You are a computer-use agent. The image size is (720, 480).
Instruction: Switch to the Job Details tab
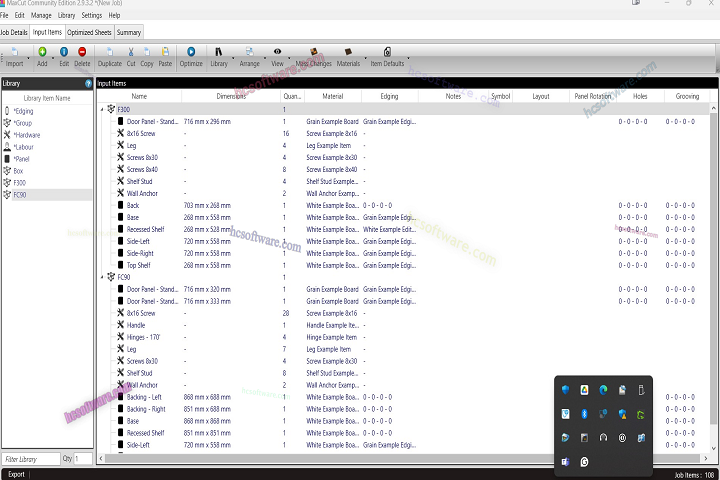[14, 32]
